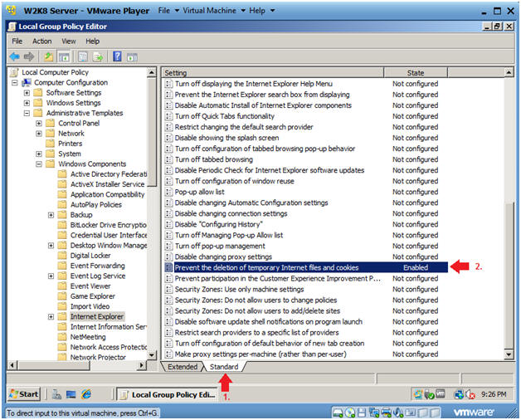Click the Digital Locker folder icon
Image resolution: width=521 pixels, height=420 pixels.
click(62, 256)
